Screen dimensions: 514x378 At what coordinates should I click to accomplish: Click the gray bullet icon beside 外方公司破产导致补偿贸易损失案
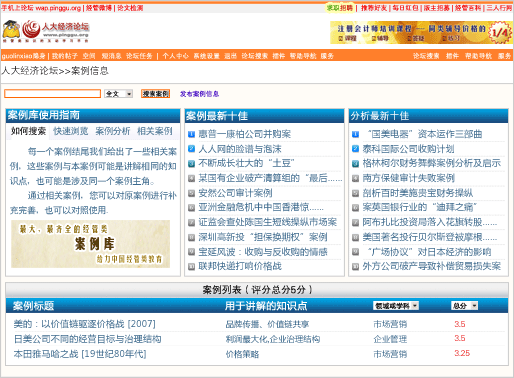(x=355, y=266)
